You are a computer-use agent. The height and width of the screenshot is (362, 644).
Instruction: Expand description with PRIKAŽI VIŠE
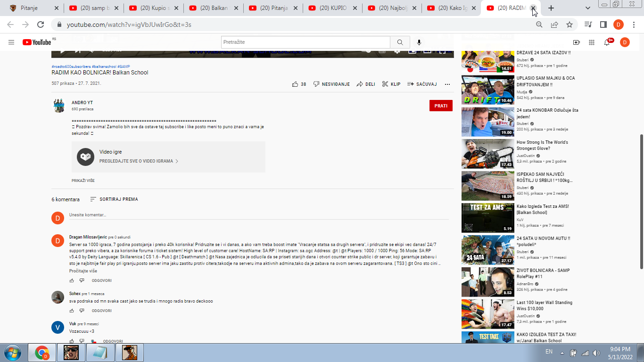(83, 181)
